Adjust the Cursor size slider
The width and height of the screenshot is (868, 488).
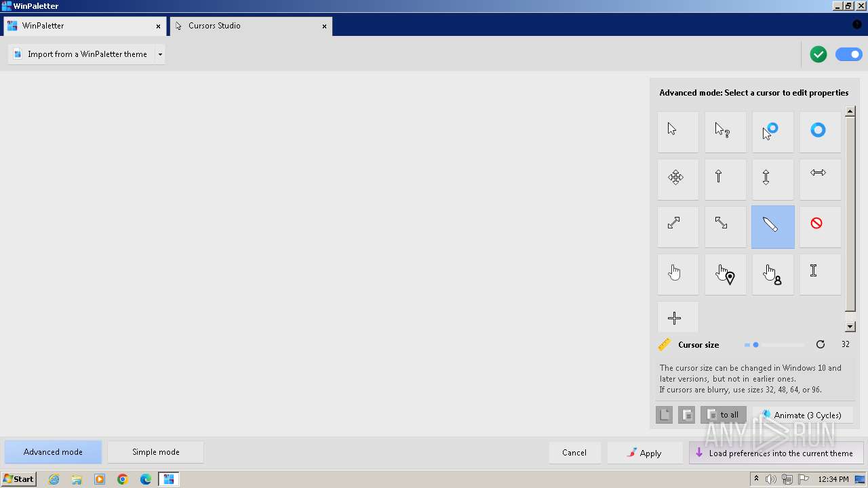pos(774,345)
